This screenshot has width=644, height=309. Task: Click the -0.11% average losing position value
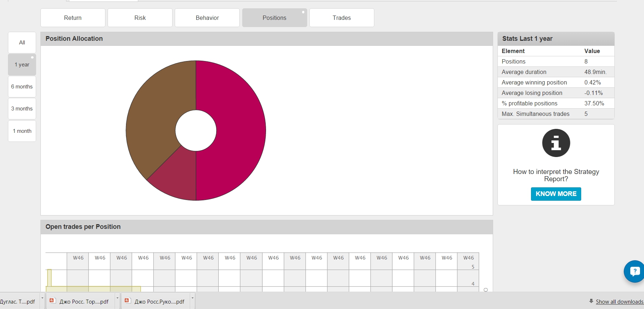[x=593, y=93]
